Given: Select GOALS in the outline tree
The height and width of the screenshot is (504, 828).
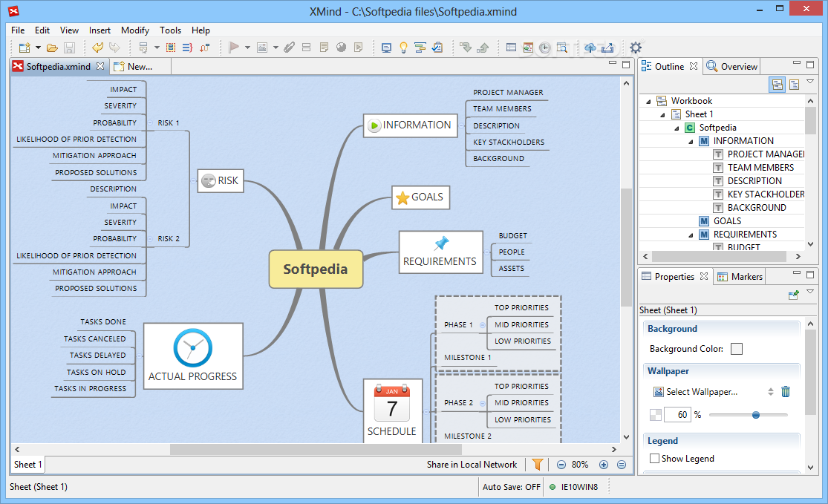Looking at the screenshot, I should [x=727, y=221].
